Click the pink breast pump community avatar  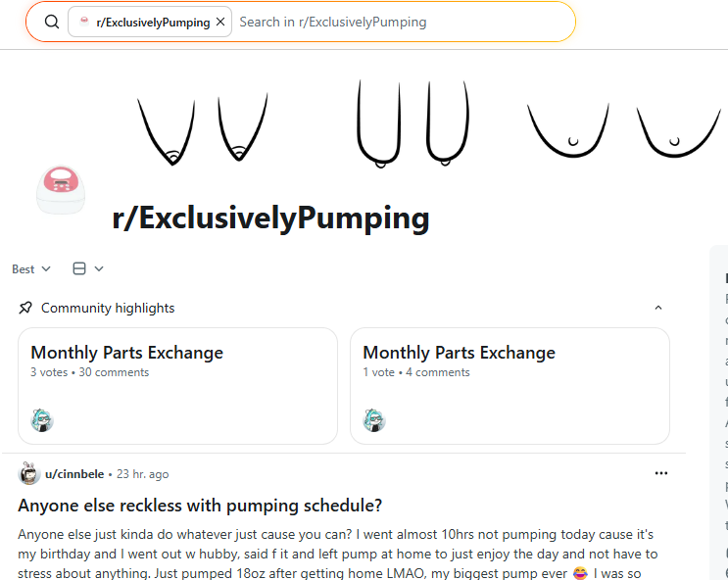61,190
